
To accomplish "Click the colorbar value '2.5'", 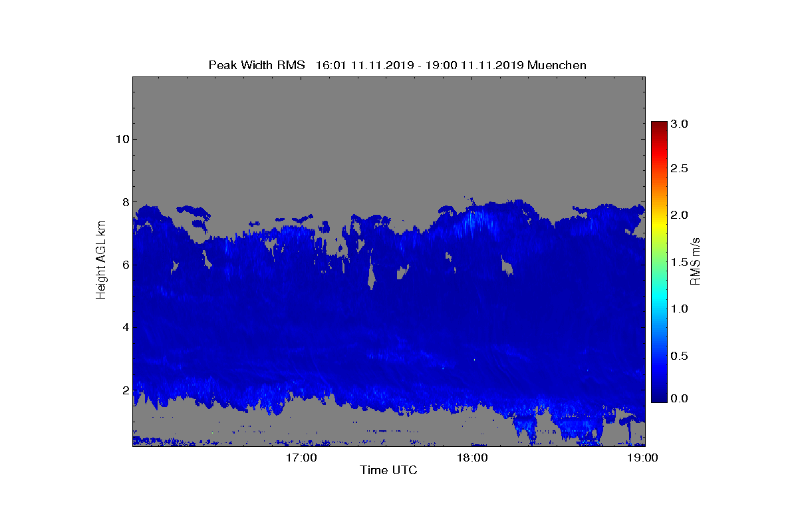I will pyautogui.click(x=679, y=169).
